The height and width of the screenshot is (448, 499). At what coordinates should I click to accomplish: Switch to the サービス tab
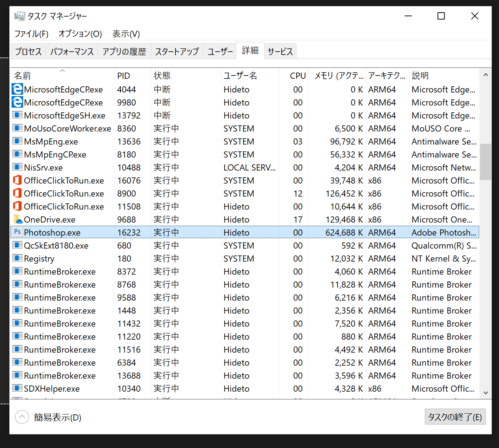(280, 51)
